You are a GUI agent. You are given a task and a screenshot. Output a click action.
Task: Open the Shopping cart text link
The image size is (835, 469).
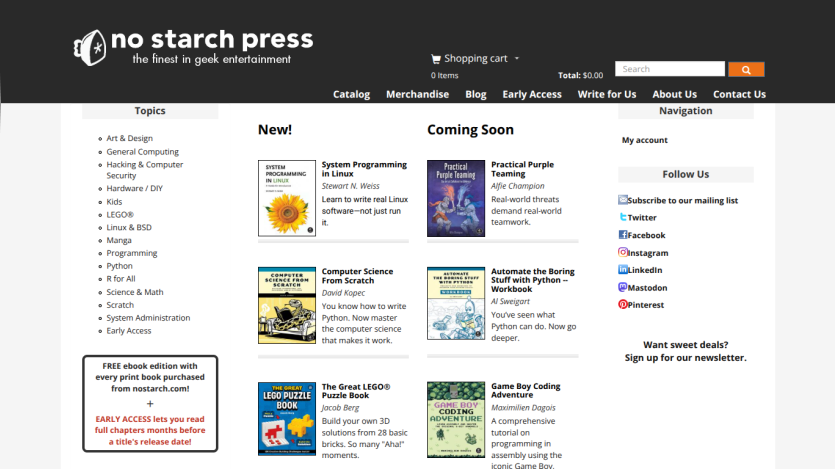click(x=476, y=59)
